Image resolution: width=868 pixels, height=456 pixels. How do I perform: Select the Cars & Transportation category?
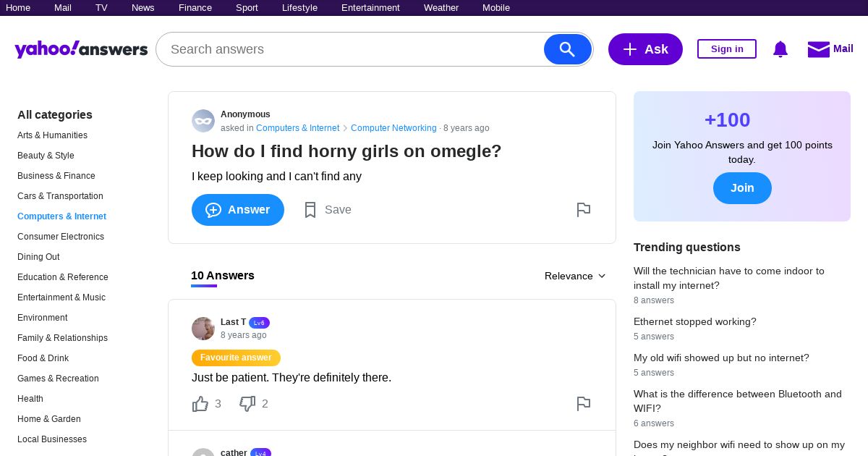pos(60,196)
